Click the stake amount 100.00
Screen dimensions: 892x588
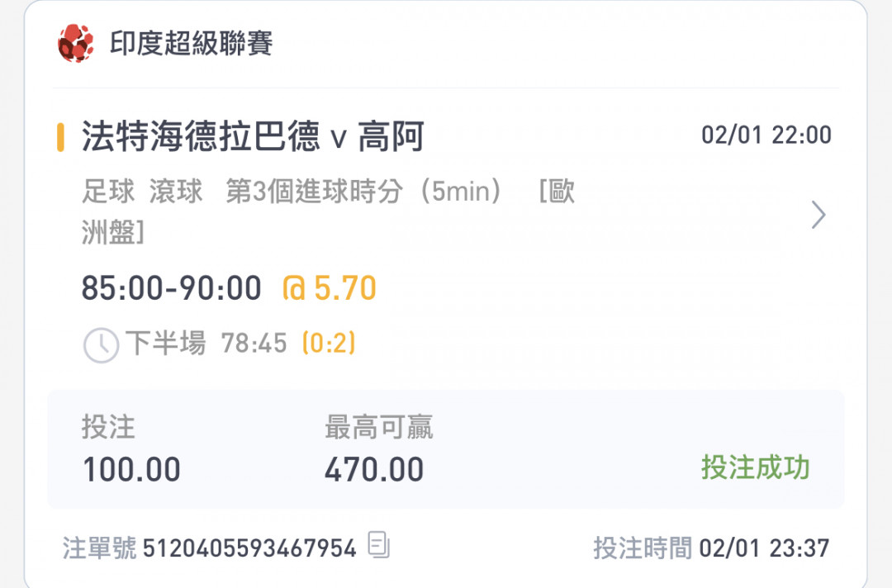point(131,470)
